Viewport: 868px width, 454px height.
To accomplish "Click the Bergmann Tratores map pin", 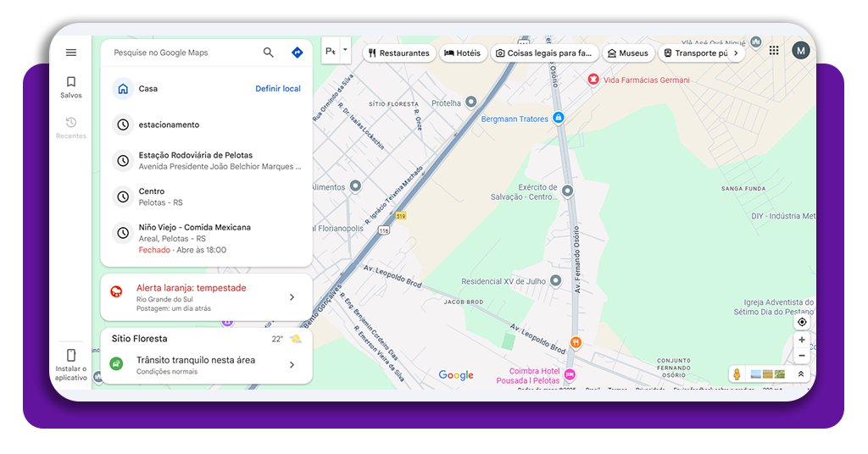I will coord(559,117).
